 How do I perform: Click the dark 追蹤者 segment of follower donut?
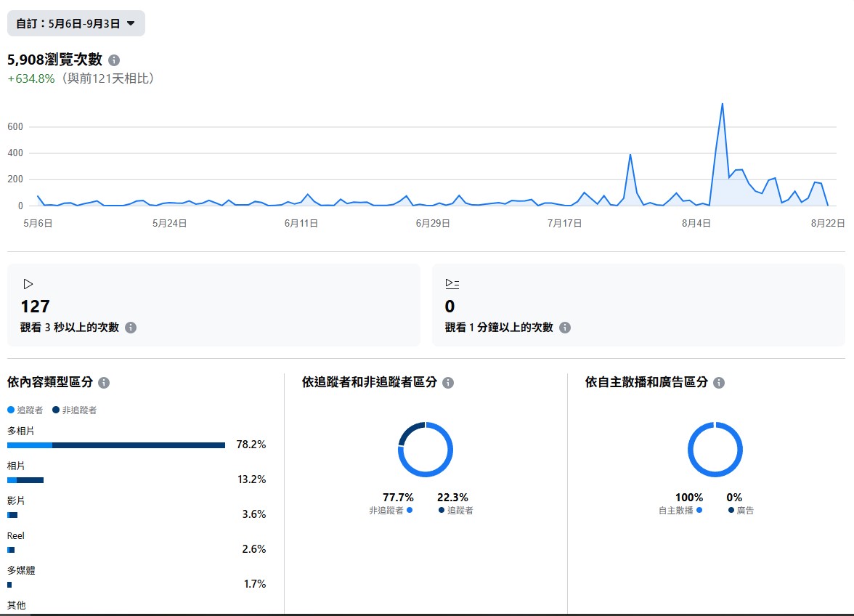(408, 429)
